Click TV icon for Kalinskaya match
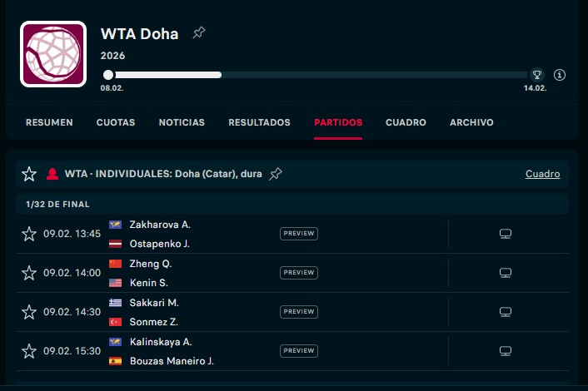This screenshot has width=588, height=391. coord(505,351)
